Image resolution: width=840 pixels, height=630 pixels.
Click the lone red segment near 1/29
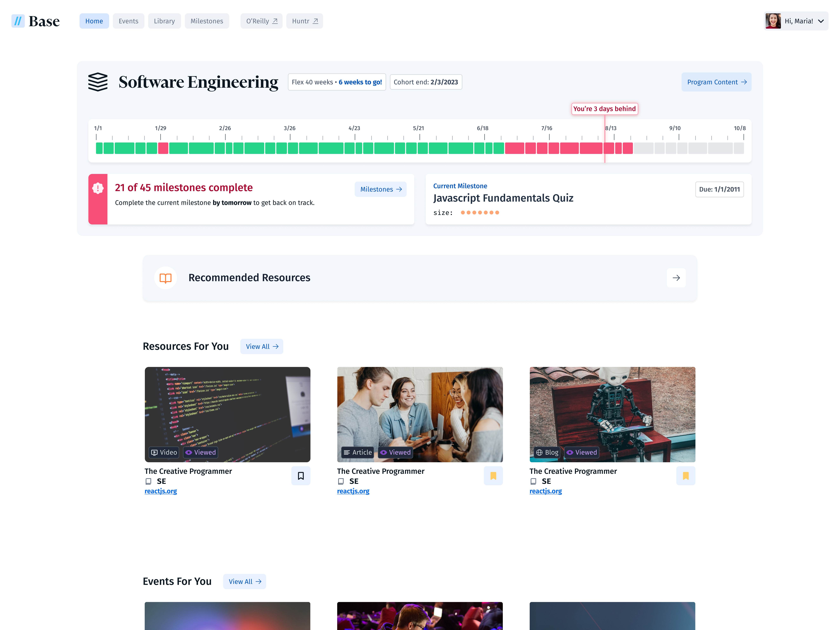click(163, 148)
